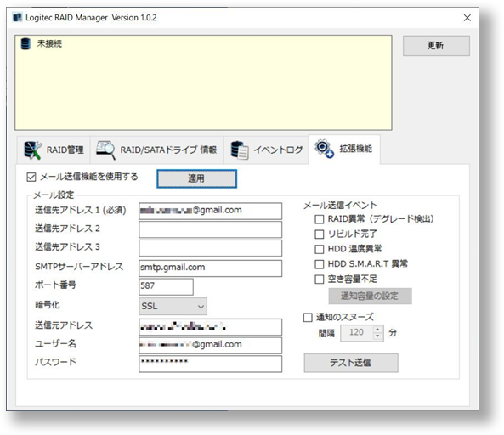The image size is (504, 435).
Task: Click the SMTPサーバーアドレス input field
Action: pos(210,268)
